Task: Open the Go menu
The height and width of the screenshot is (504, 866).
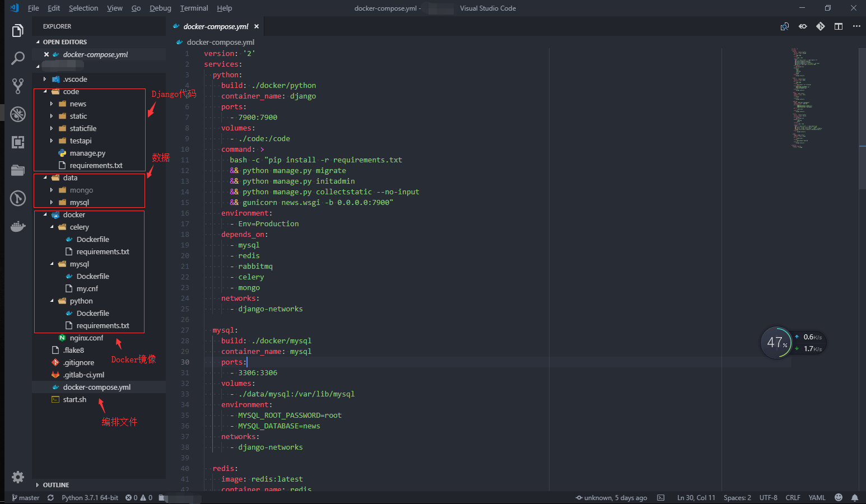Action: click(136, 8)
